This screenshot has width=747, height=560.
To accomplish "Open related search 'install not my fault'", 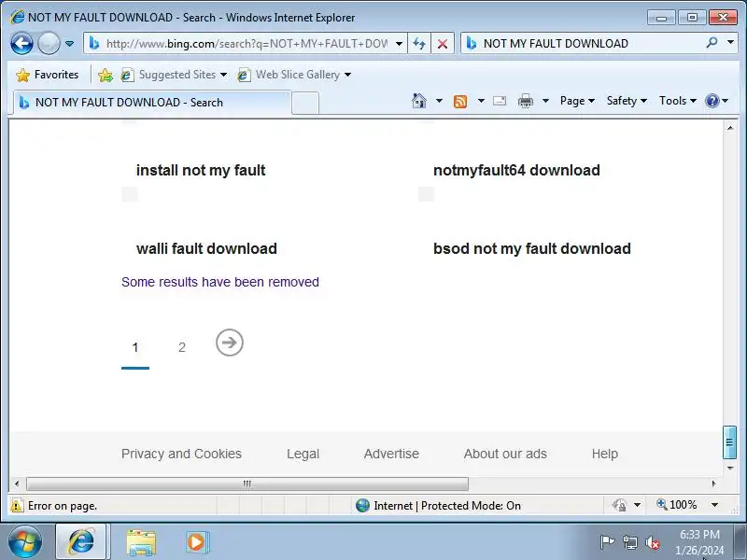I will (x=201, y=170).
